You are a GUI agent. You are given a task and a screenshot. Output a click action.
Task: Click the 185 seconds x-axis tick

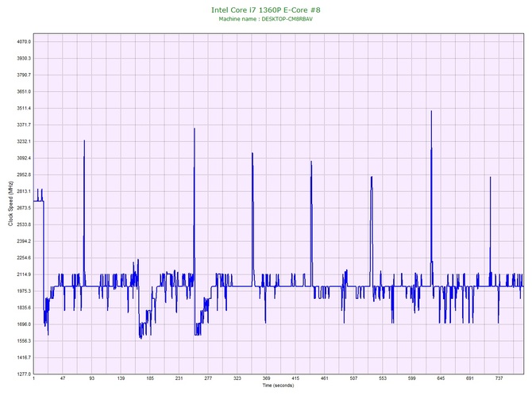[150, 378]
